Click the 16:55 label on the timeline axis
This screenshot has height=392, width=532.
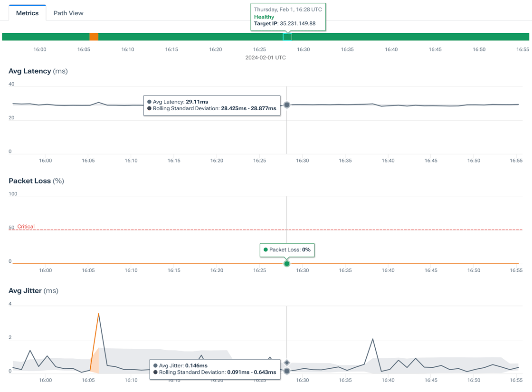click(522, 49)
